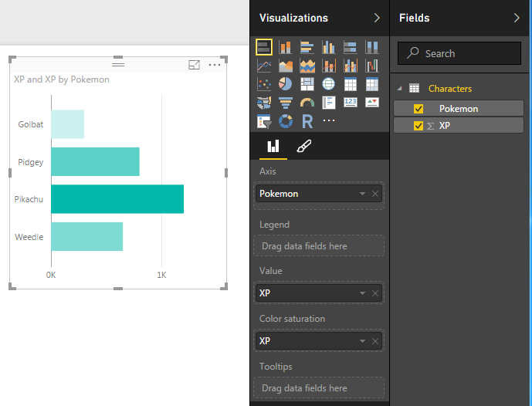
Task: Collapse the Visualizations pane chevron
Action: tap(377, 18)
